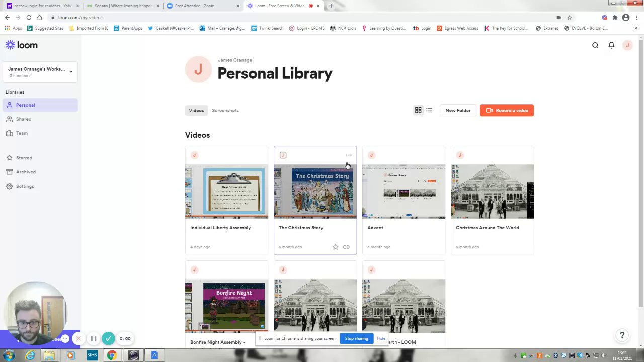644x362 pixels.
Task: Open Chrome extensions puzzle icon
Action: (615, 17)
